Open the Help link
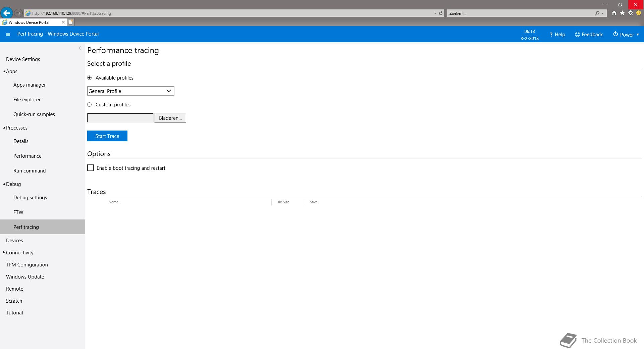This screenshot has width=644, height=349. point(557,35)
